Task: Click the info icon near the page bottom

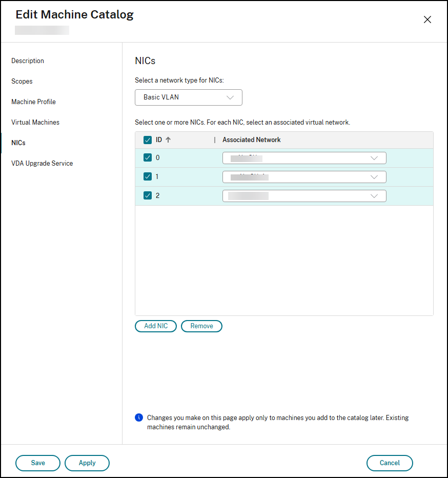Action: [138, 417]
